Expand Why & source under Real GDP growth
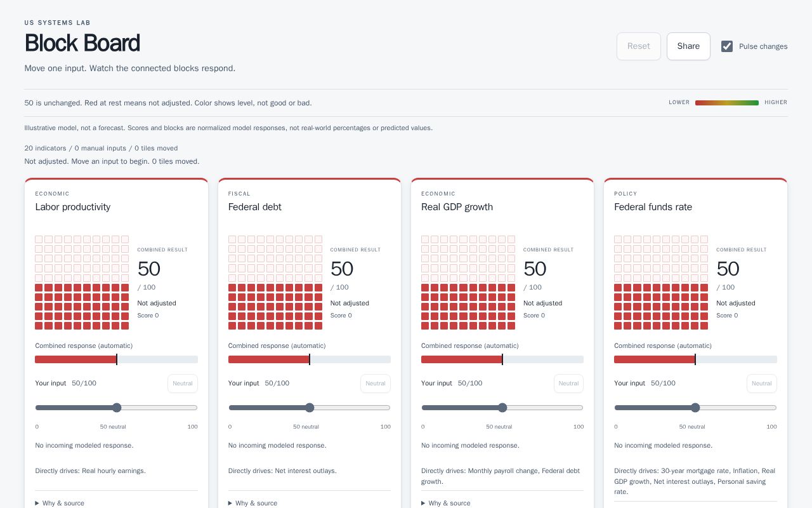Image resolution: width=812 pixels, height=508 pixels. (445, 503)
